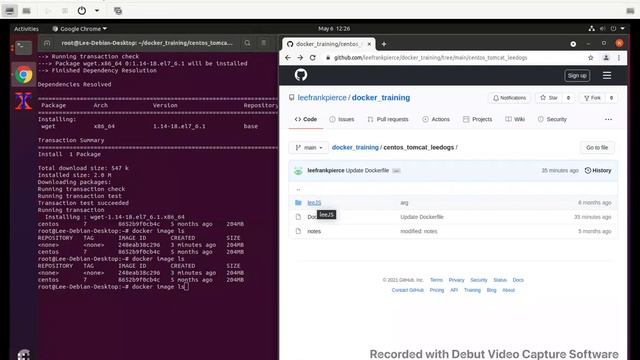
Task: Click the Sign up button
Action: point(577,76)
